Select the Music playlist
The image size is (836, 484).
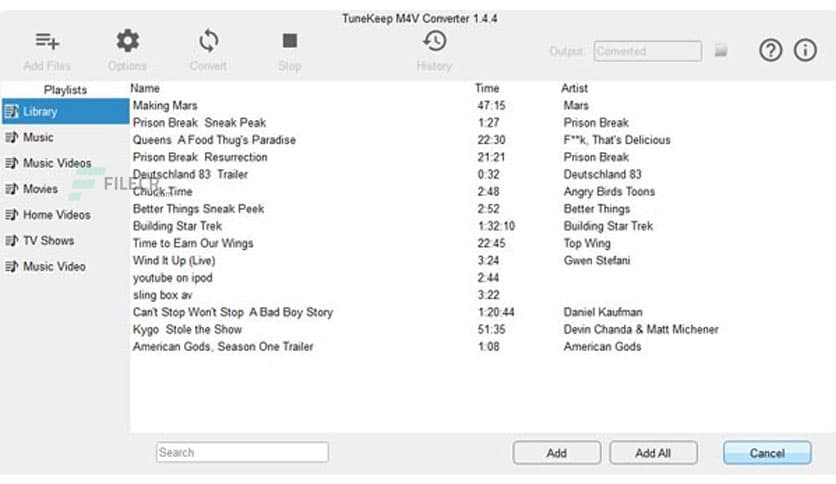65,138
